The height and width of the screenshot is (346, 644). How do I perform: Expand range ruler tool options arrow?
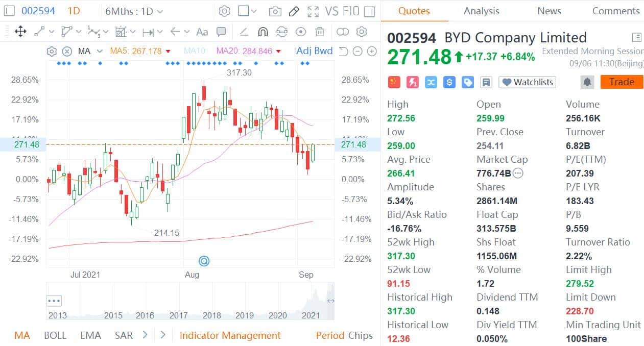160,32
